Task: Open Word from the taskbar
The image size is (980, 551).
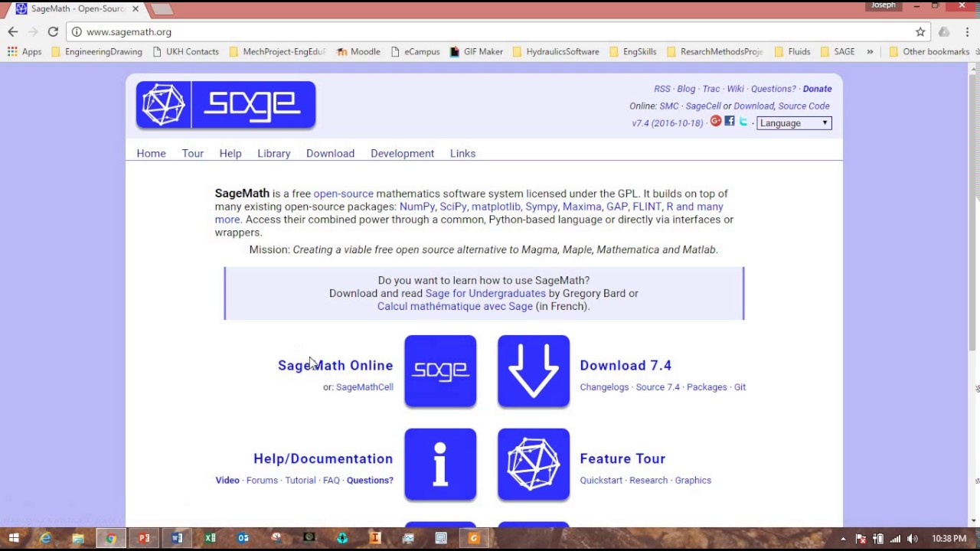Action: pyautogui.click(x=177, y=538)
